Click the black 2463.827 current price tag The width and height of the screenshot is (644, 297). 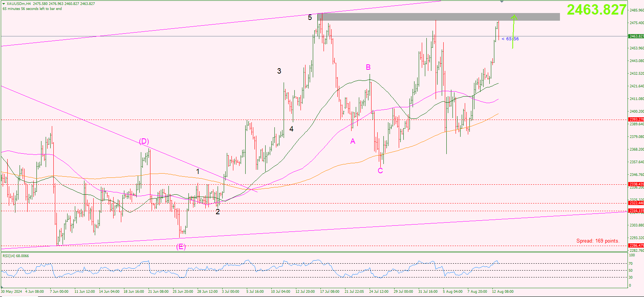[x=636, y=36]
